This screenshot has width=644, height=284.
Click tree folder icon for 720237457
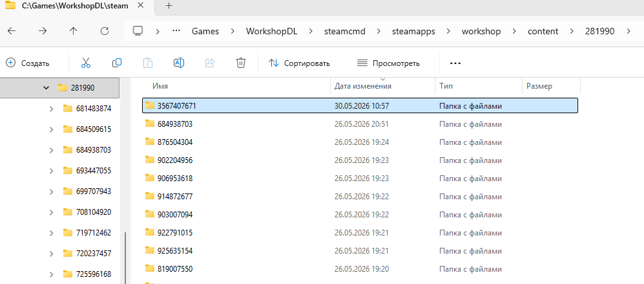[68, 254]
